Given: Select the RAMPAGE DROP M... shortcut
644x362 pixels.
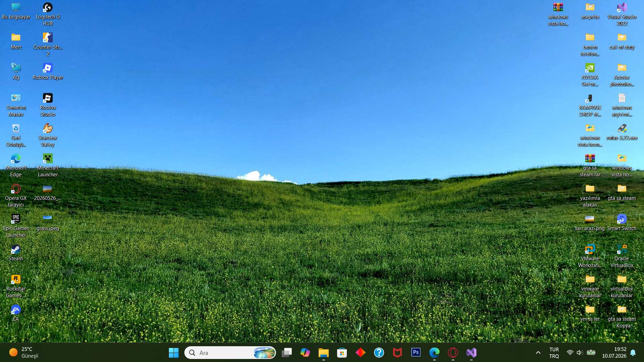Looking at the screenshot, I should pos(590,105).
